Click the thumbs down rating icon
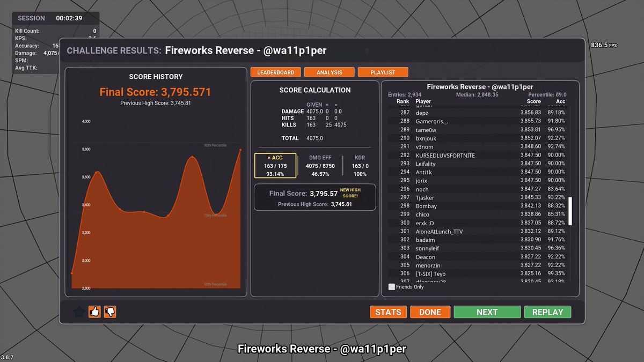The image size is (644, 362). pyautogui.click(x=110, y=312)
